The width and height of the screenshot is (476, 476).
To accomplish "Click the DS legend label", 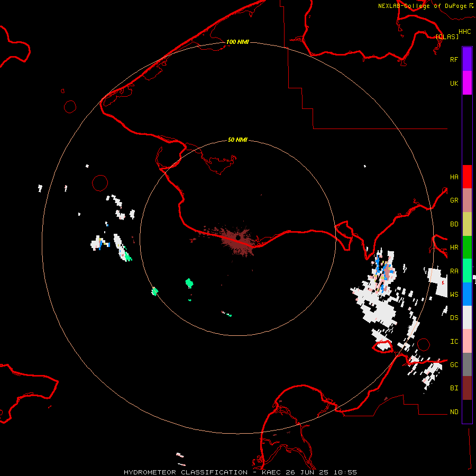I will pos(454,318).
